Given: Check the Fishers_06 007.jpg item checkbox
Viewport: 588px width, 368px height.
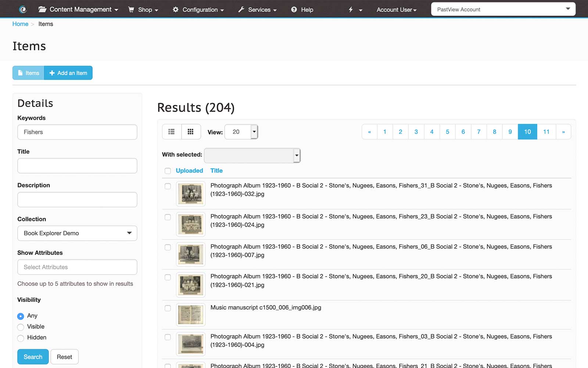Looking at the screenshot, I should tap(168, 247).
